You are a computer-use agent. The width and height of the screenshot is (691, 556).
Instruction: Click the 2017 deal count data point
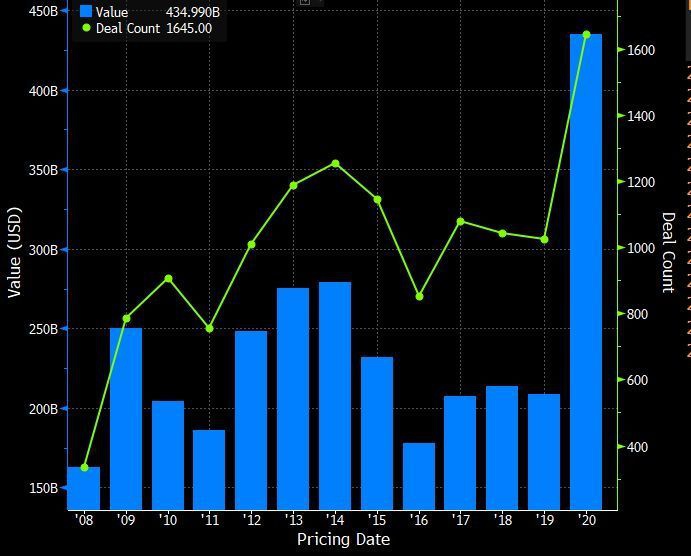click(x=461, y=221)
